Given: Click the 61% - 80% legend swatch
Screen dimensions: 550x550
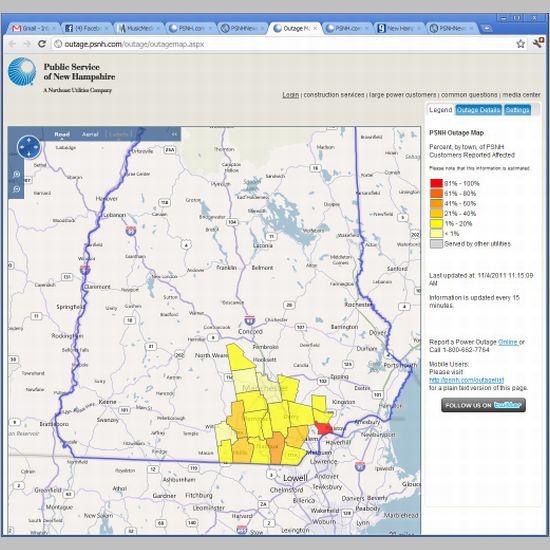Looking at the screenshot, I should (436, 193).
